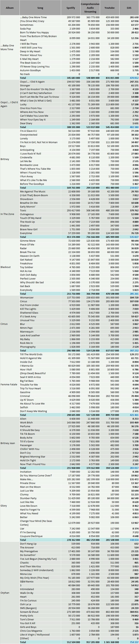The width and height of the screenshot is (139, 644).
Task: Select the 'I'm A Slave 4 U' song
Action: click(40, 131)
